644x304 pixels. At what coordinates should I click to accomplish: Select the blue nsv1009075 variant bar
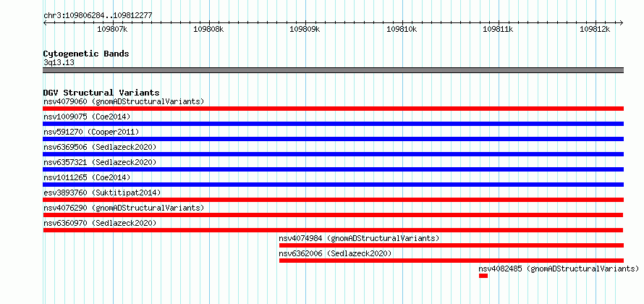(333, 124)
